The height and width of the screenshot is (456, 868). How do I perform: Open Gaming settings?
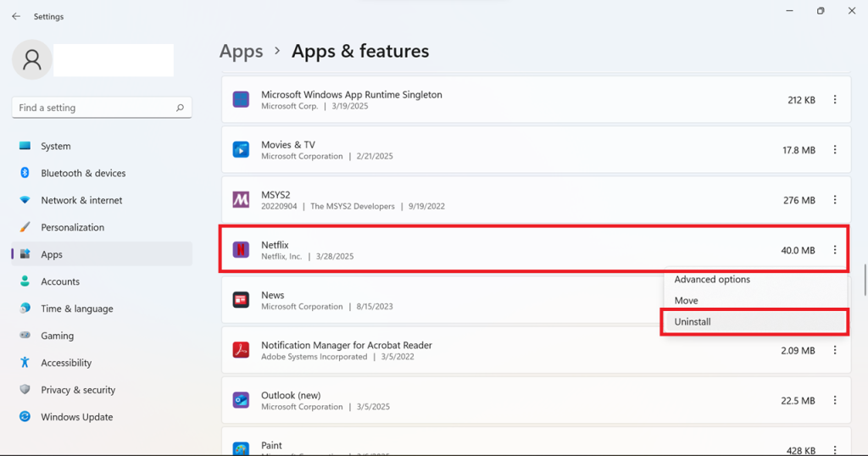coord(102,336)
